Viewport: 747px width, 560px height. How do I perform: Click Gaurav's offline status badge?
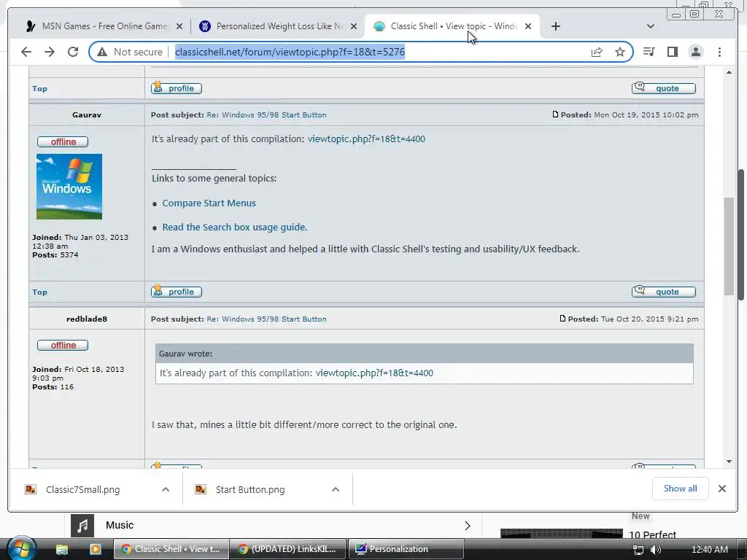63,141
